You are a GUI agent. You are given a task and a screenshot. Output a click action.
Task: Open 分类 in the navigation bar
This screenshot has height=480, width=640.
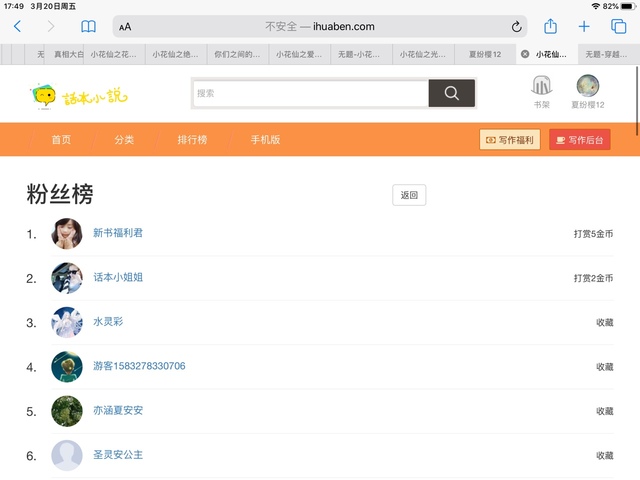pyautogui.click(x=124, y=140)
